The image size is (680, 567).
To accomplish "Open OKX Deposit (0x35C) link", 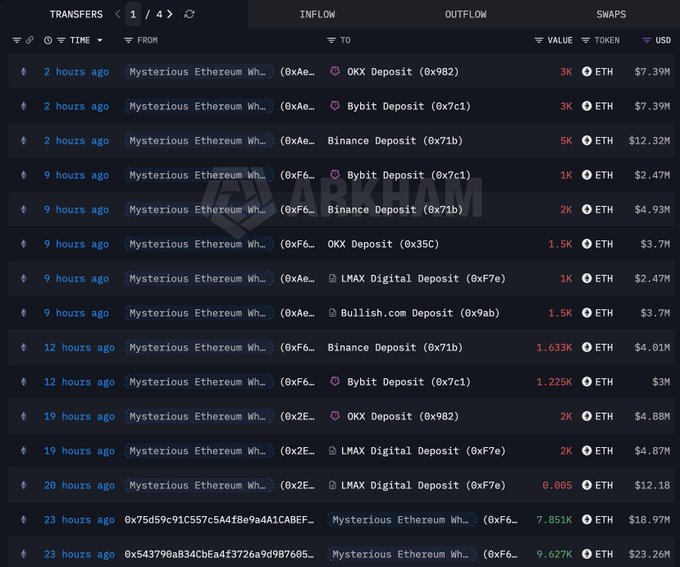I will pos(383,244).
